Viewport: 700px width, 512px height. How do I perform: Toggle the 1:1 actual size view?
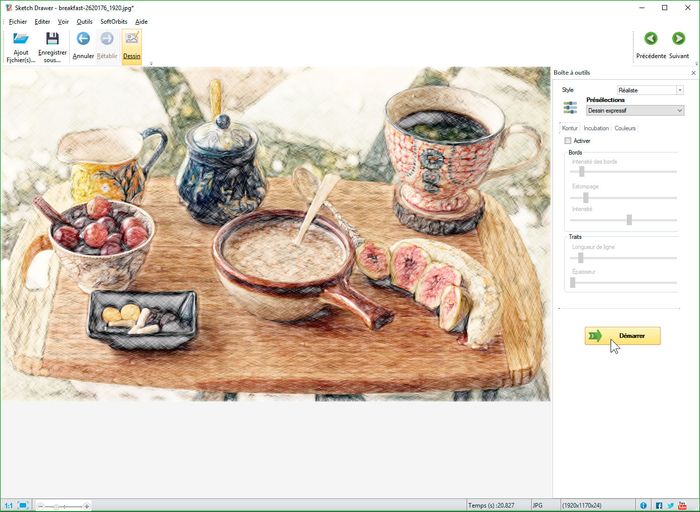(9, 505)
